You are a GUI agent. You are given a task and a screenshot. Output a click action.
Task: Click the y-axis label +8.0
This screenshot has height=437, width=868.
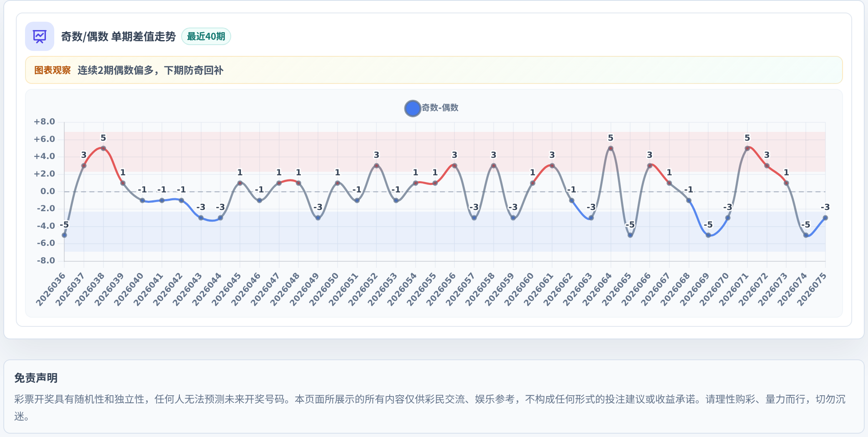click(x=45, y=122)
